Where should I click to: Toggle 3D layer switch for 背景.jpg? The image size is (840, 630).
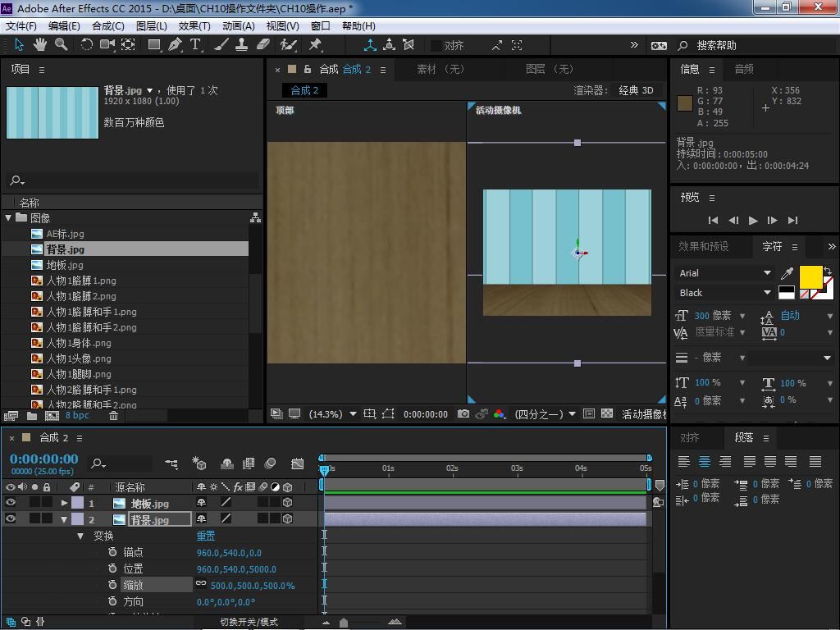point(288,518)
